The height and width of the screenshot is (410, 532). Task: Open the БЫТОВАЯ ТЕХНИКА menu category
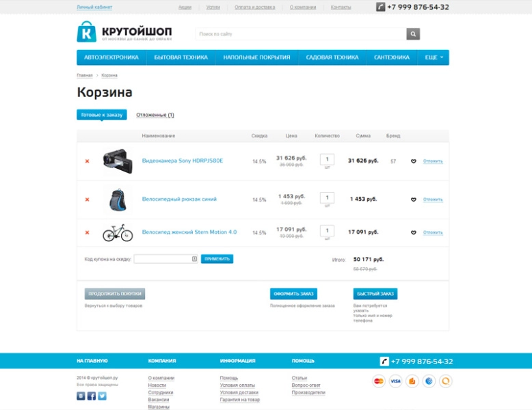(181, 57)
